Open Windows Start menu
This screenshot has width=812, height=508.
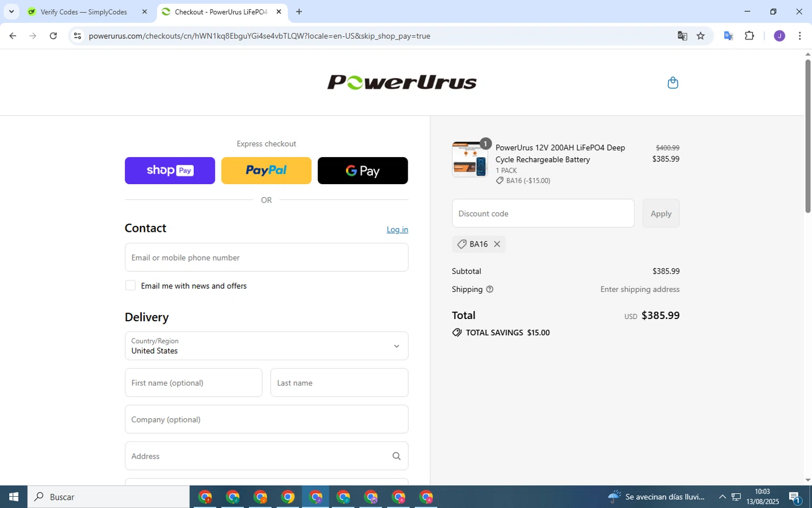pos(14,497)
